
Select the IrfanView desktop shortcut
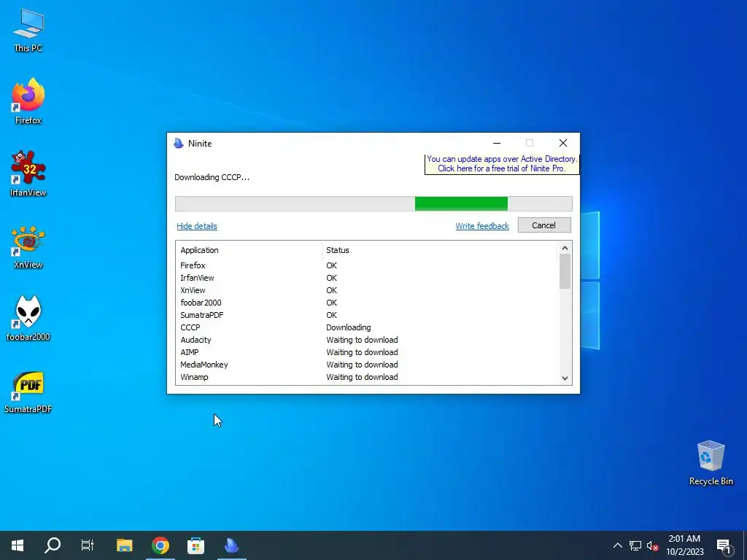pyautogui.click(x=28, y=174)
